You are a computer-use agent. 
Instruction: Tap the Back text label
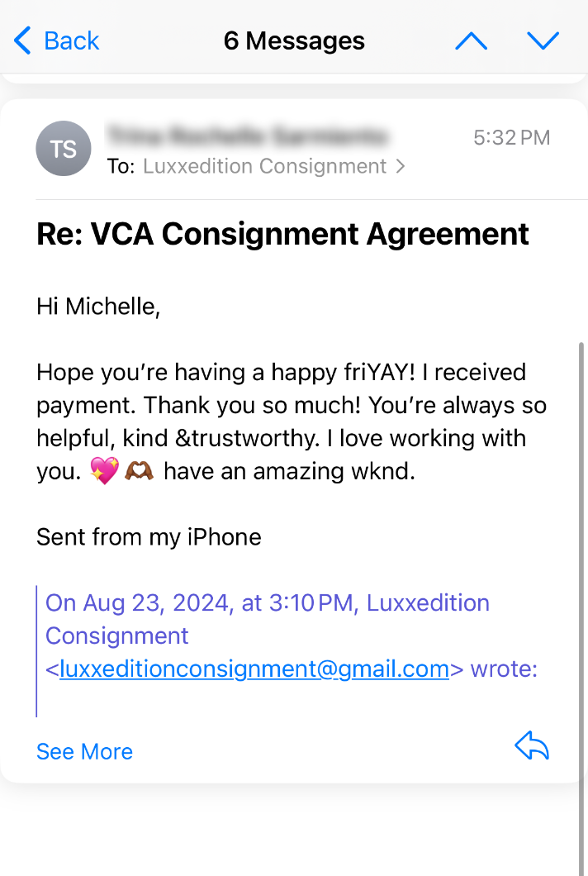pyautogui.click(x=72, y=40)
